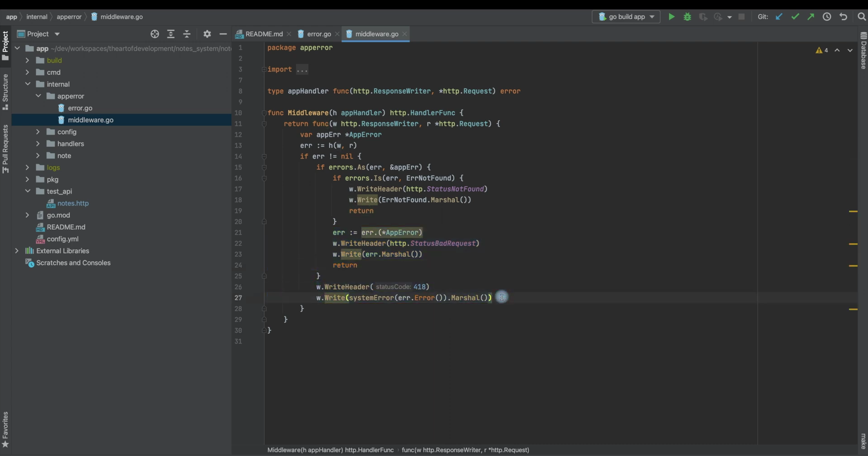Click the disabled Stop square icon

point(741,17)
